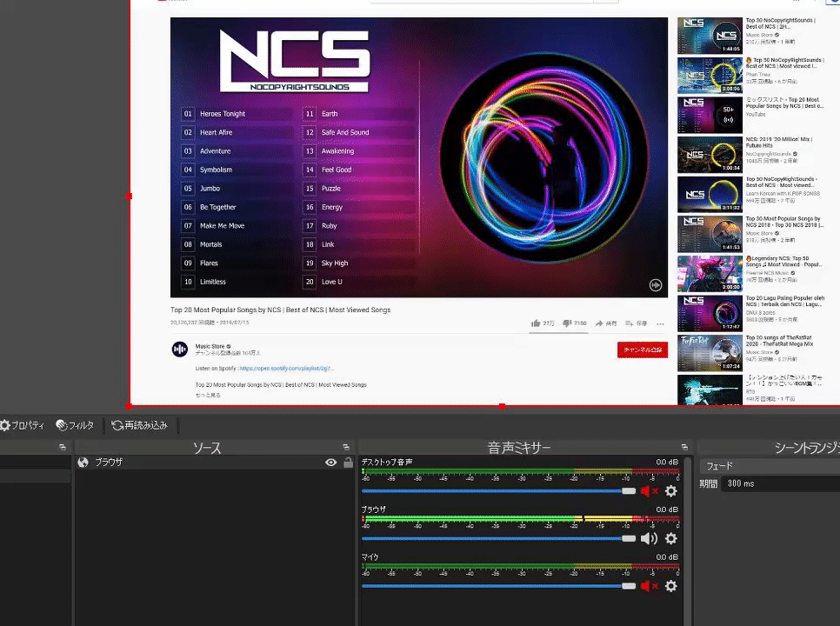
Task: Click the YouTube save to playlist icon
Action: pos(629,323)
